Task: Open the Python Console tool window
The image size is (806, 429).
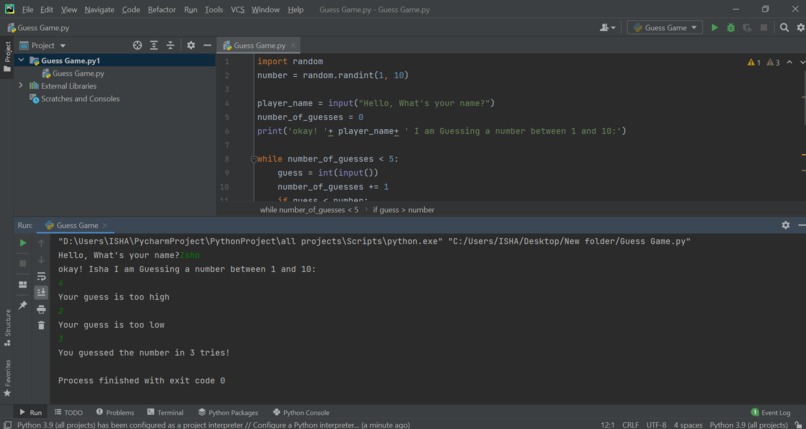Action: (301, 412)
